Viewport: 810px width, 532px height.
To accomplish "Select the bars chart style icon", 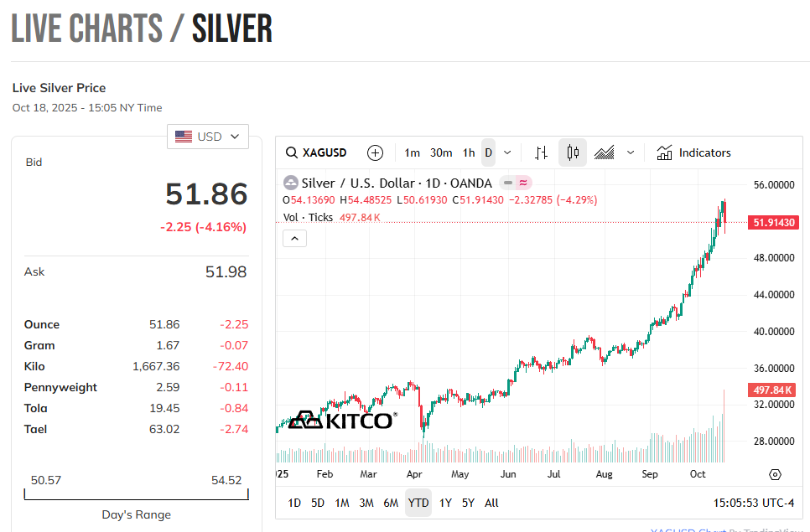I will pyautogui.click(x=541, y=152).
